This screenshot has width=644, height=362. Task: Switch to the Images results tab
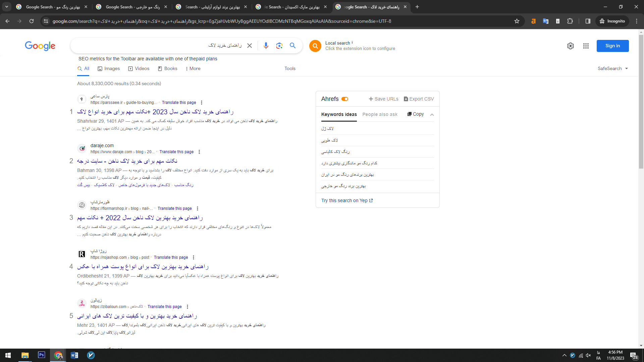pos(109,68)
